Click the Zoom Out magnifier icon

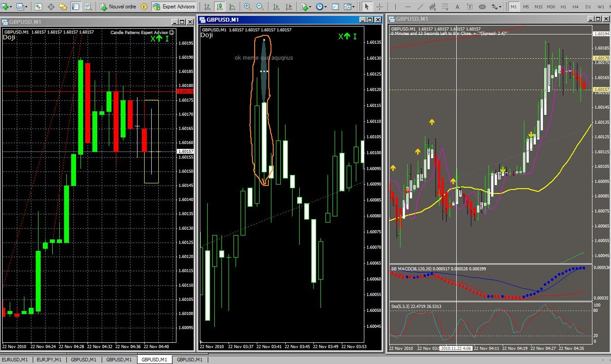(260, 7)
